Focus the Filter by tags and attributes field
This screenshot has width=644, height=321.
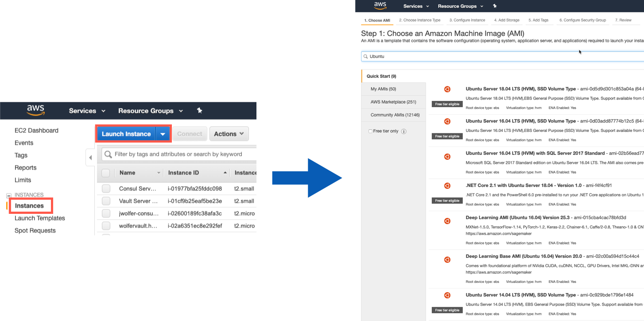pyautogui.click(x=179, y=155)
